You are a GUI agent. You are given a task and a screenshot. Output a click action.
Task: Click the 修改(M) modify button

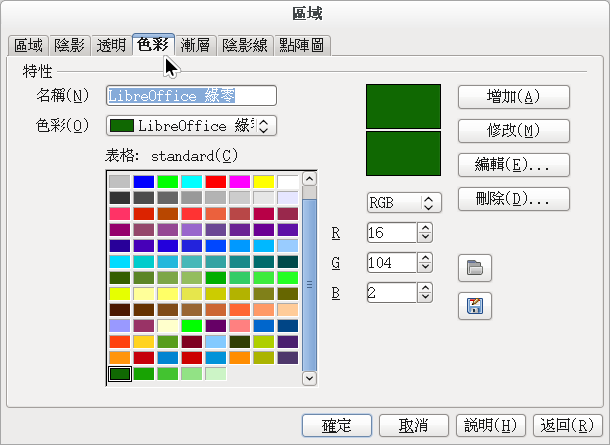(513, 130)
